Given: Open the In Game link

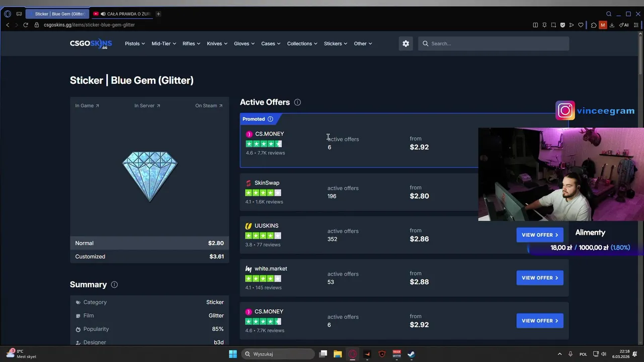Looking at the screenshot, I should [87, 106].
